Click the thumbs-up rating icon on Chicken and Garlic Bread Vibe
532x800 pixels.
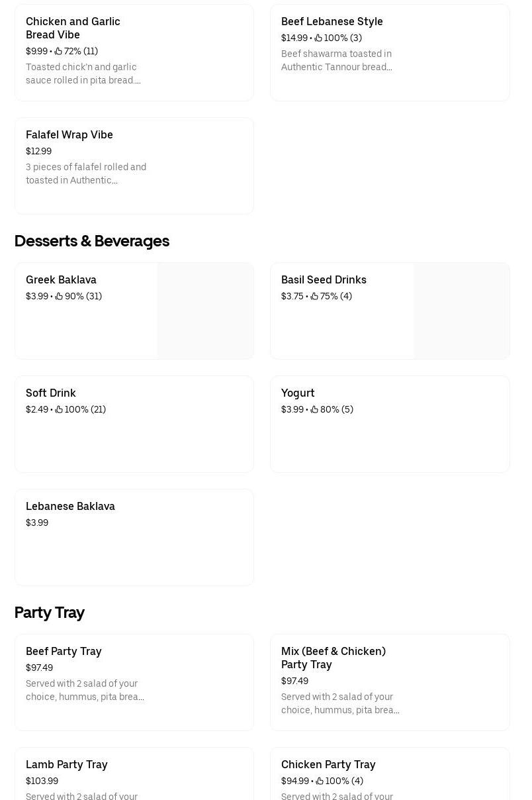pyautogui.click(x=58, y=51)
